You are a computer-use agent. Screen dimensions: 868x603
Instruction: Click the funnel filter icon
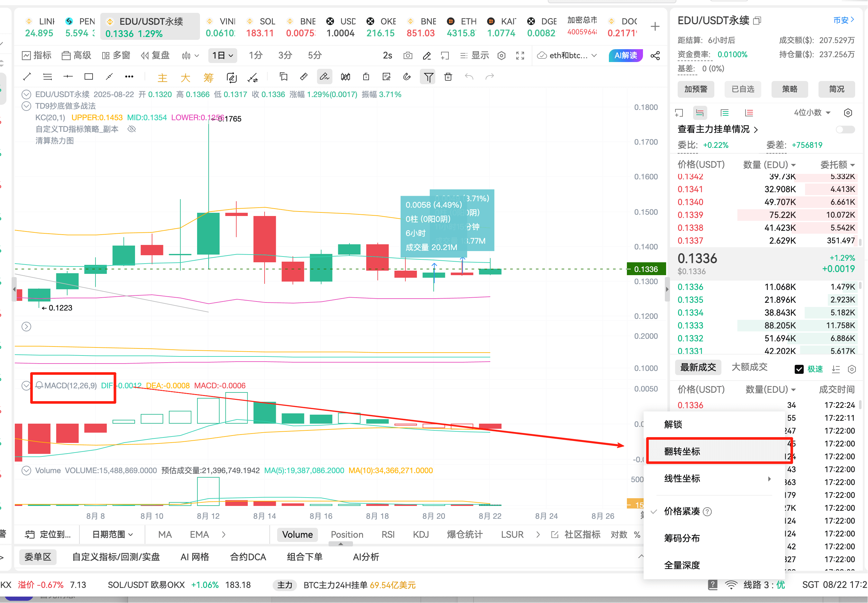click(428, 77)
